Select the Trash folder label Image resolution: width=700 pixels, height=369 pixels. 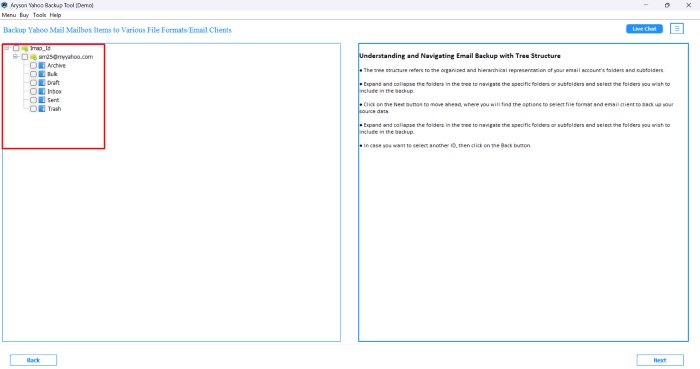click(54, 109)
